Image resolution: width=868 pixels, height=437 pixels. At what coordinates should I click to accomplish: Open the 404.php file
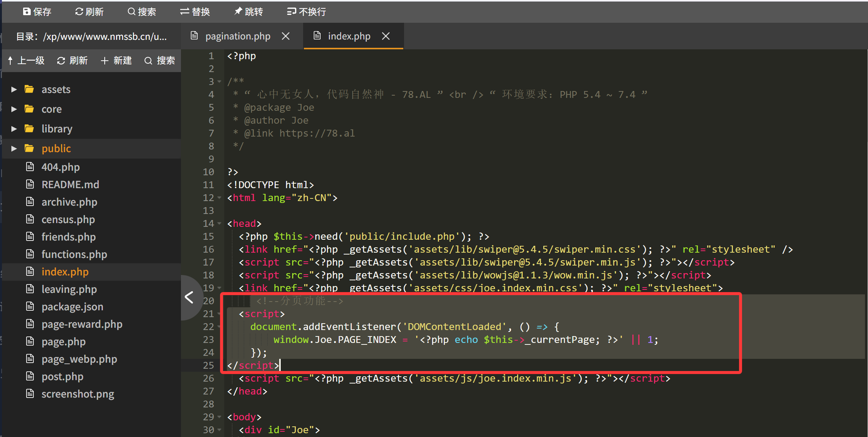point(61,167)
